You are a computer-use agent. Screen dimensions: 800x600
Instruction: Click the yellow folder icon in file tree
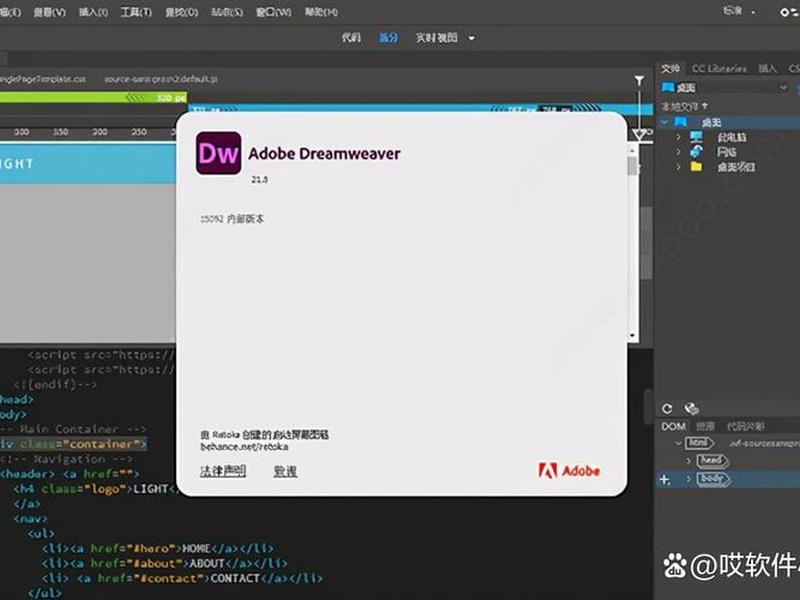click(x=696, y=166)
